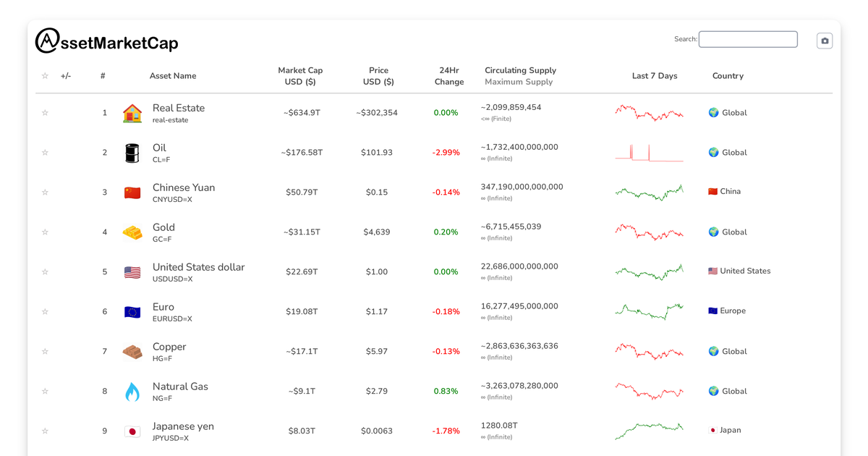Open the Natural Gas asset link
Viewport: 868px width, 456px height.
[x=180, y=387]
